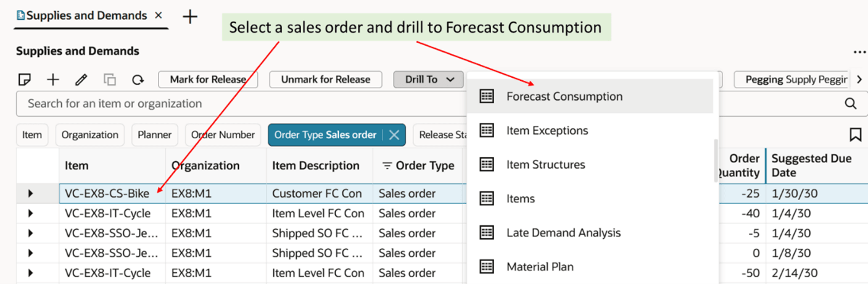This screenshot has height=284, width=868.
Task: Select the pencil edit icon
Action: 81,80
